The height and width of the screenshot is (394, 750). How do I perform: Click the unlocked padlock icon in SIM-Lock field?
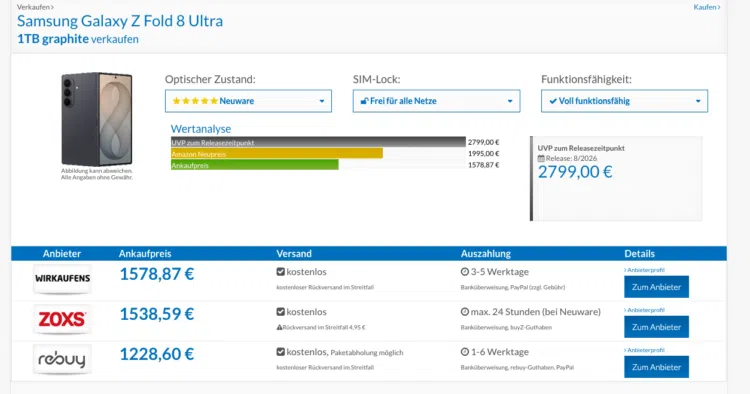364,101
